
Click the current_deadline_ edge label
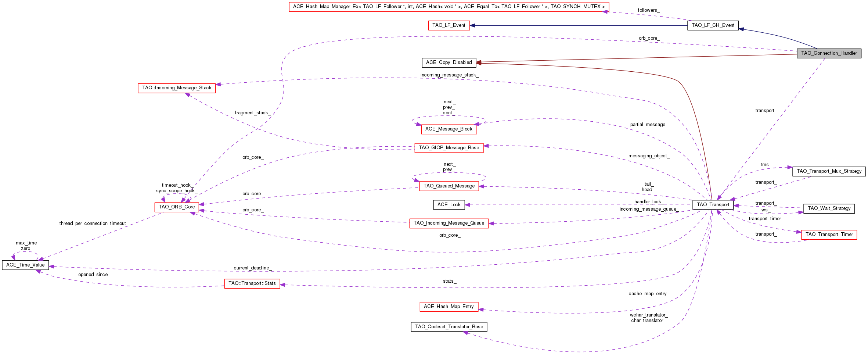coord(253,268)
